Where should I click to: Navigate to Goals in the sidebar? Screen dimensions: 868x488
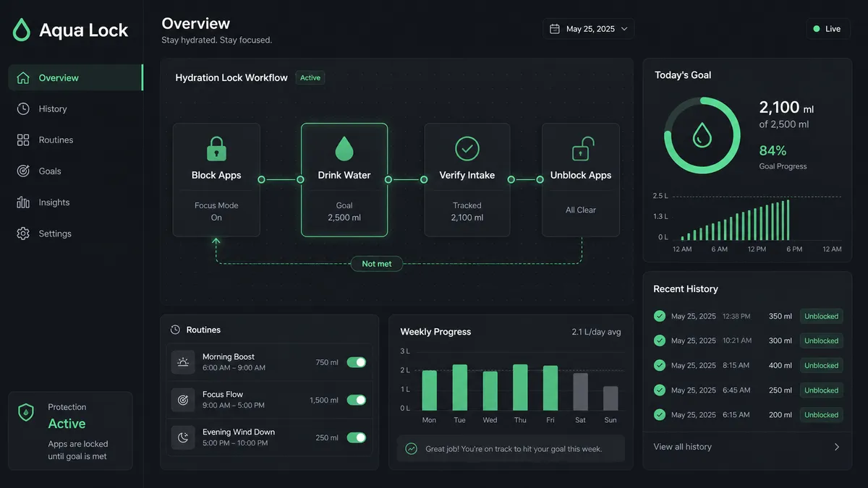click(x=75, y=171)
